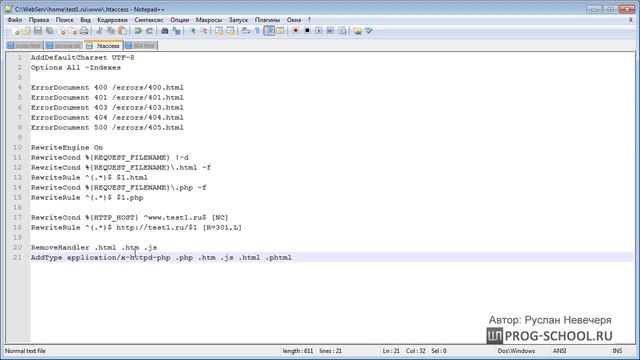Open the Опции menu
Screen dimensions: 640x360
point(180,20)
